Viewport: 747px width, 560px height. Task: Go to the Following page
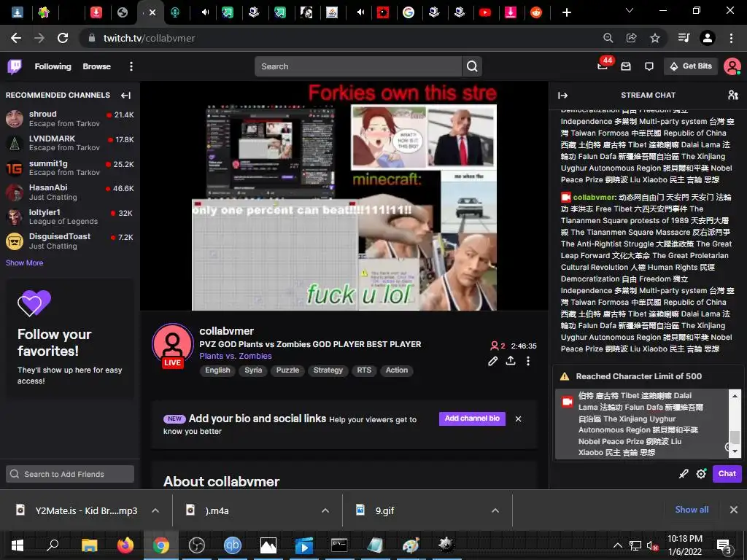[x=53, y=66]
